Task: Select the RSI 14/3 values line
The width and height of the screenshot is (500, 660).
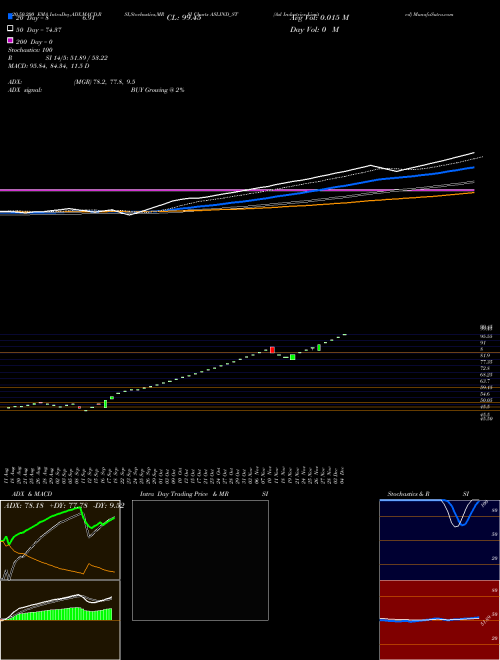Action: point(58,58)
